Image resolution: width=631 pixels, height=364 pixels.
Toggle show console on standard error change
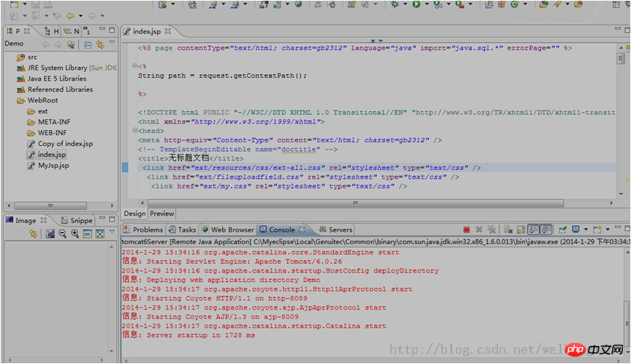tap(546, 230)
